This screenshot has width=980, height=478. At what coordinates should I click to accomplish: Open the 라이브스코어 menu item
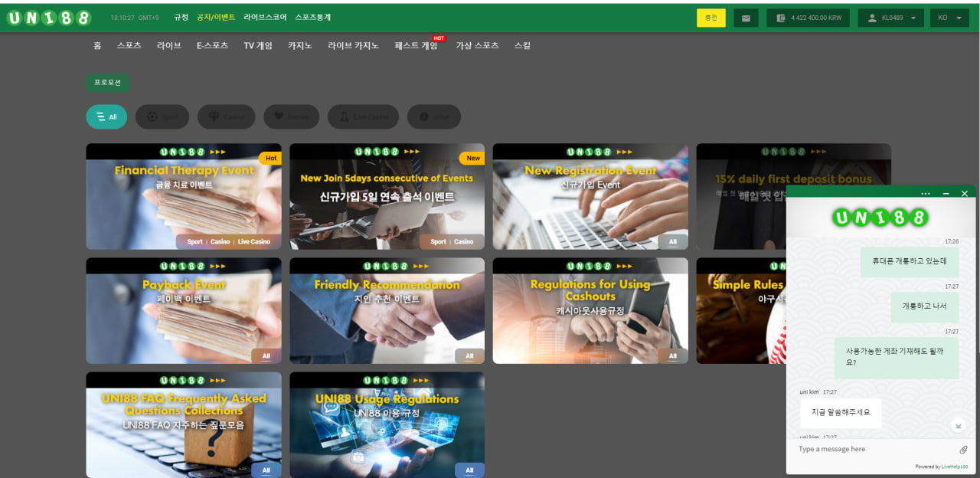click(265, 17)
